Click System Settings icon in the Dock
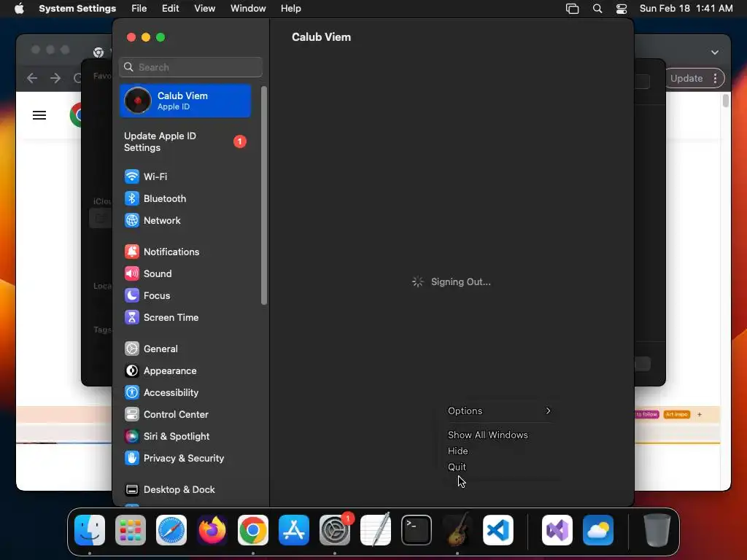747x560 pixels. click(x=335, y=530)
